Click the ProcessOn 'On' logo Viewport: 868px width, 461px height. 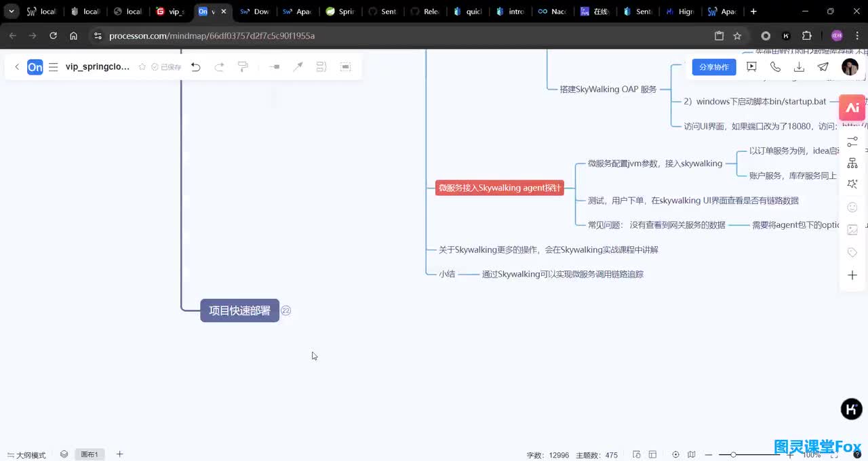coord(35,67)
